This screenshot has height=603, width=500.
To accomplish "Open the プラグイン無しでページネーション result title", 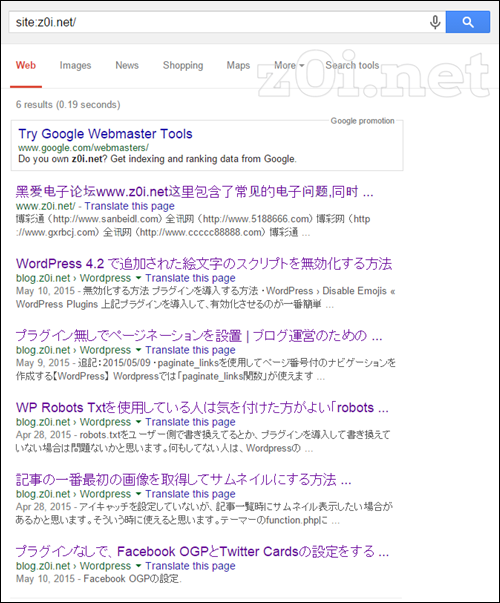I will tap(199, 335).
